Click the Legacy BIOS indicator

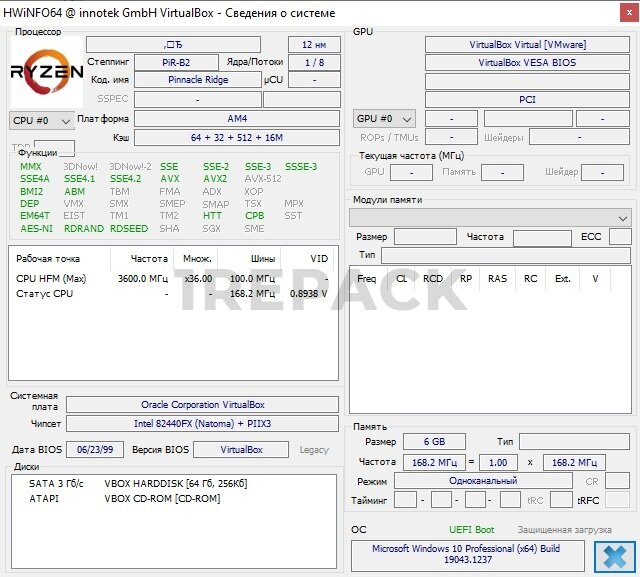click(x=314, y=450)
